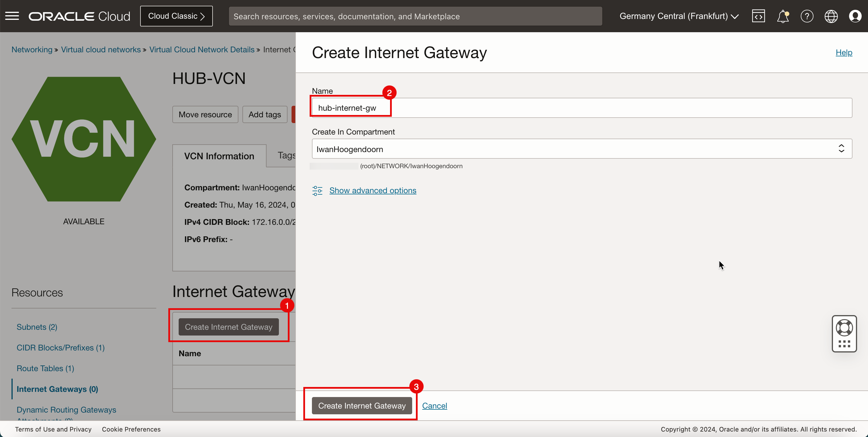Image resolution: width=868 pixels, height=437 pixels.
Task: Open Cloud Shell terminal icon
Action: coord(758,16)
